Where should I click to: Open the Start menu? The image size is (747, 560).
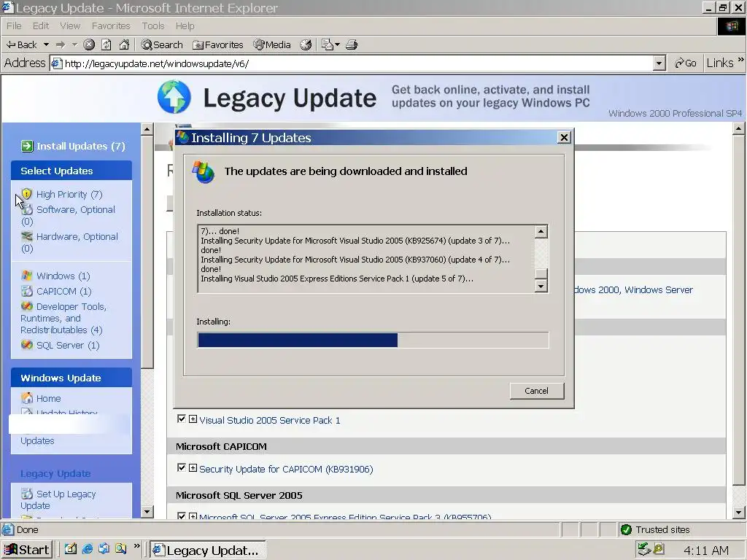pos(27,550)
